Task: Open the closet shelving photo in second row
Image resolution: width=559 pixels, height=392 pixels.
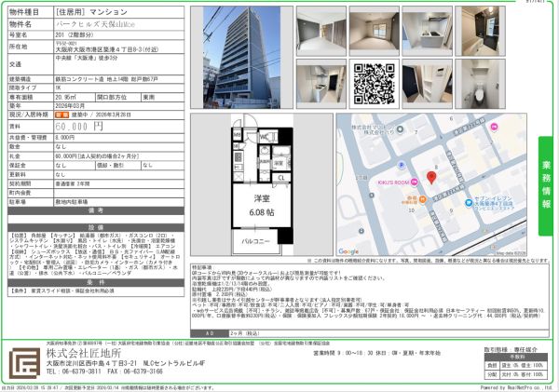Action: click(427, 84)
